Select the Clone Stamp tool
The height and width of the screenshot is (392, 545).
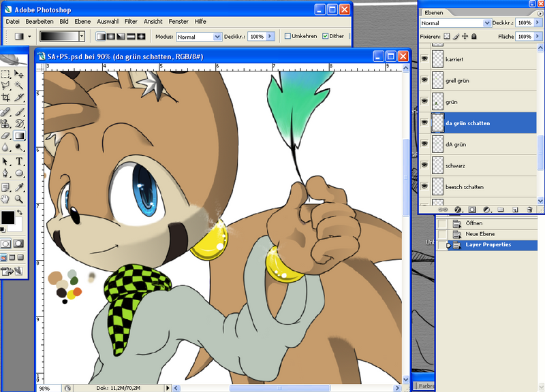pos(5,123)
